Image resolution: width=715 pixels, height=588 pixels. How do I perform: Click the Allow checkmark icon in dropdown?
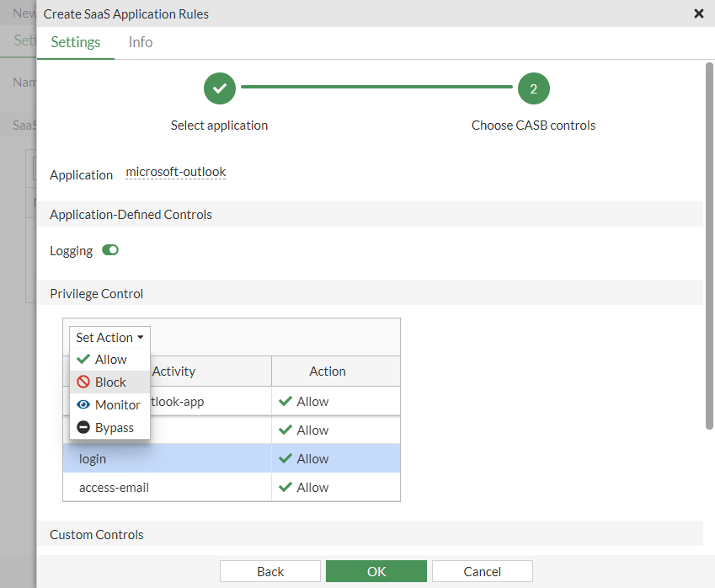83,360
